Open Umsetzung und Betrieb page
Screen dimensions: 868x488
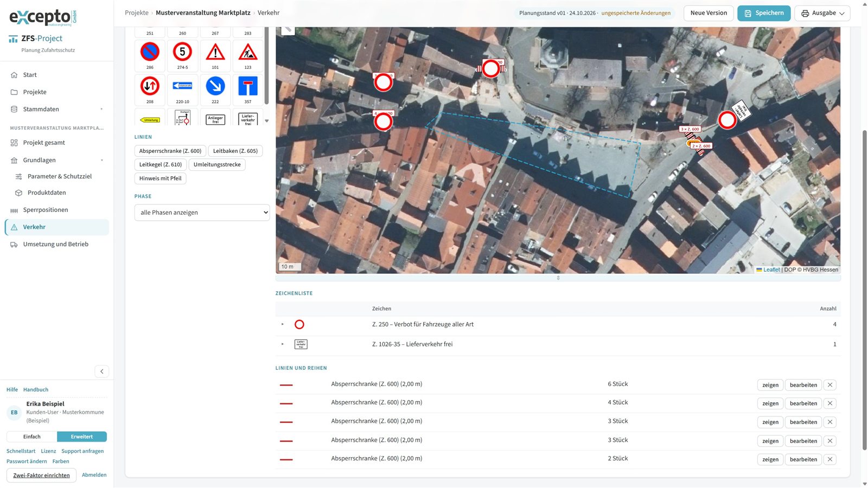point(57,244)
